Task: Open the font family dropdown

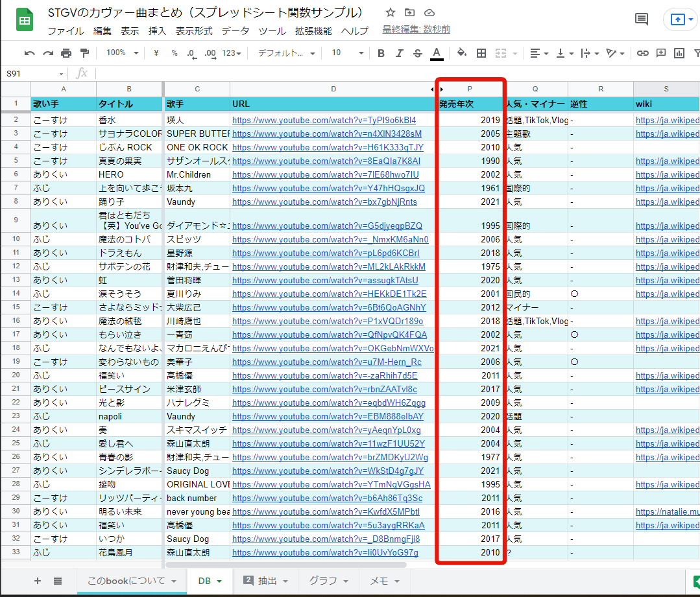Action: coord(286,53)
